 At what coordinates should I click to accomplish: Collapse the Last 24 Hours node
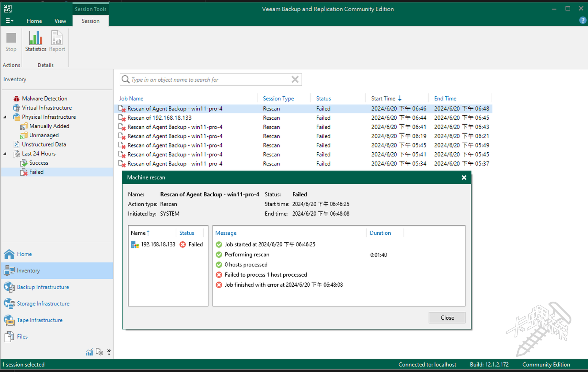point(5,154)
